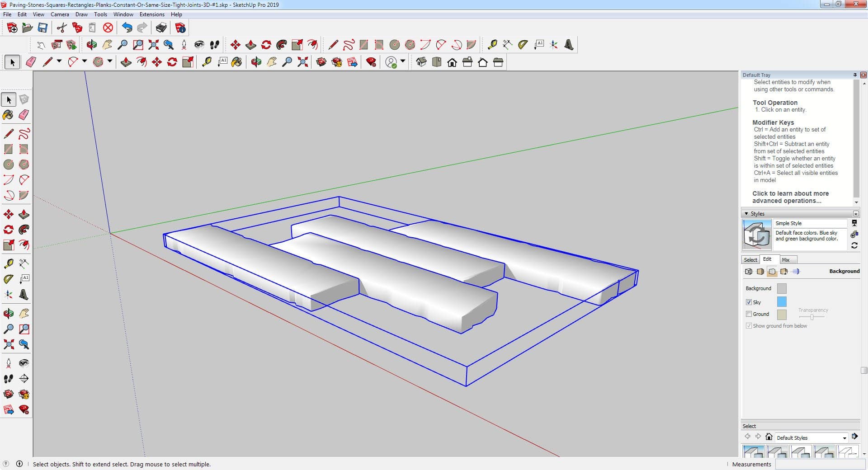
Task: Select the Paint Bucket tool in the left toolbar
Action: coord(8,115)
